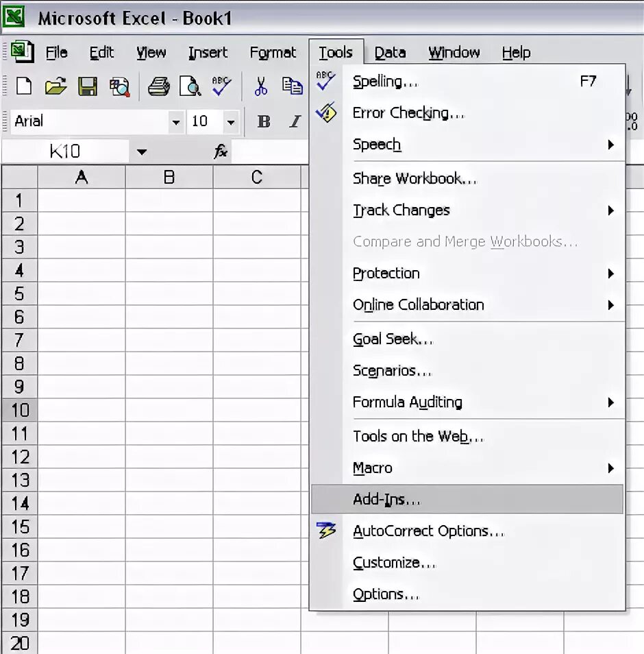Image resolution: width=644 pixels, height=654 pixels.
Task: Click the Cut scissors icon
Action: [260, 86]
